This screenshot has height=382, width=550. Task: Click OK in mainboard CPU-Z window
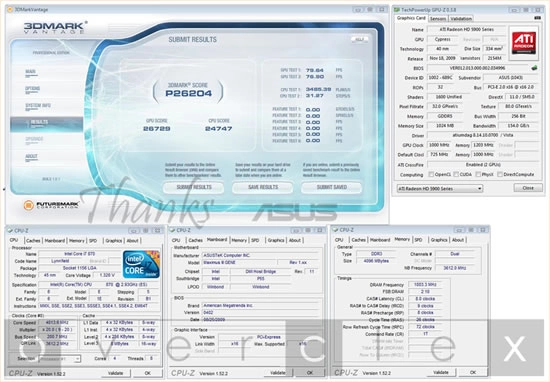tap(310, 373)
